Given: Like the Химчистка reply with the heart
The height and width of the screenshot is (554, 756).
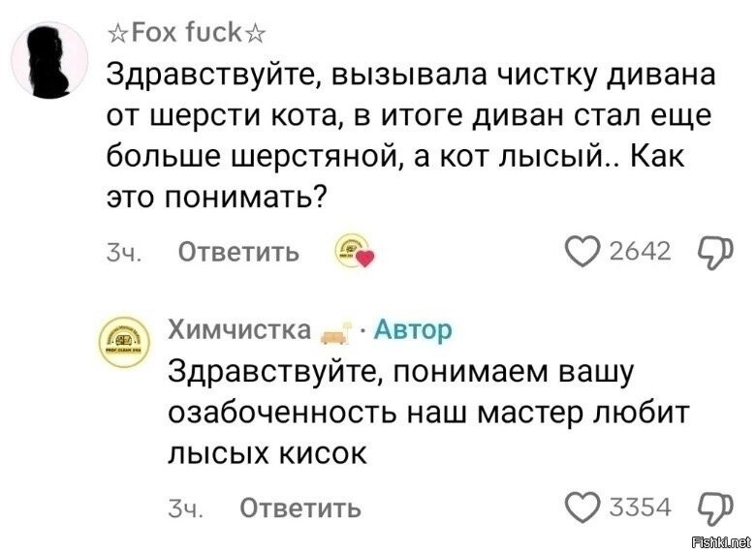Looking at the screenshot, I should click(x=583, y=508).
